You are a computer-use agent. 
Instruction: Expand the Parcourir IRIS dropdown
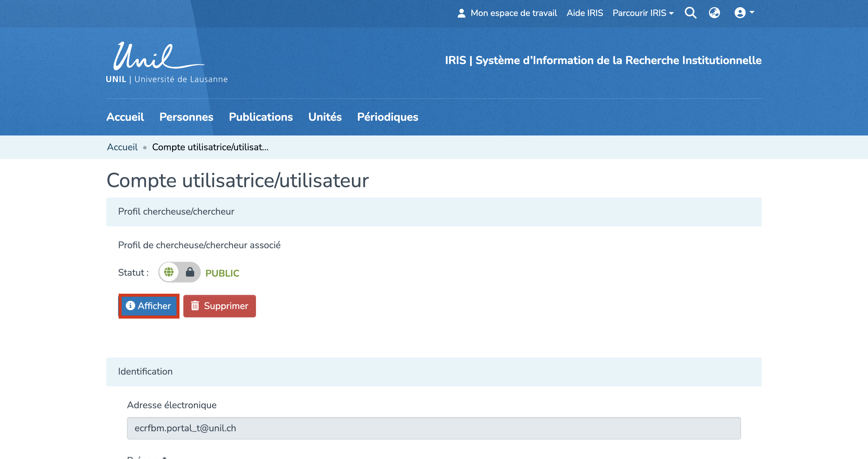click(x=643, y=13)
